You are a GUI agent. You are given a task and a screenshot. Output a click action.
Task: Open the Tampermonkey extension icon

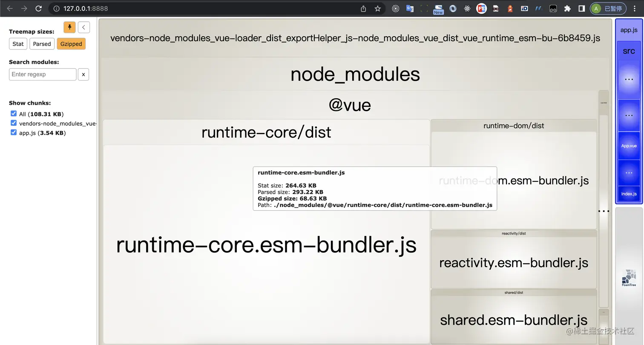tap(553, 9)
